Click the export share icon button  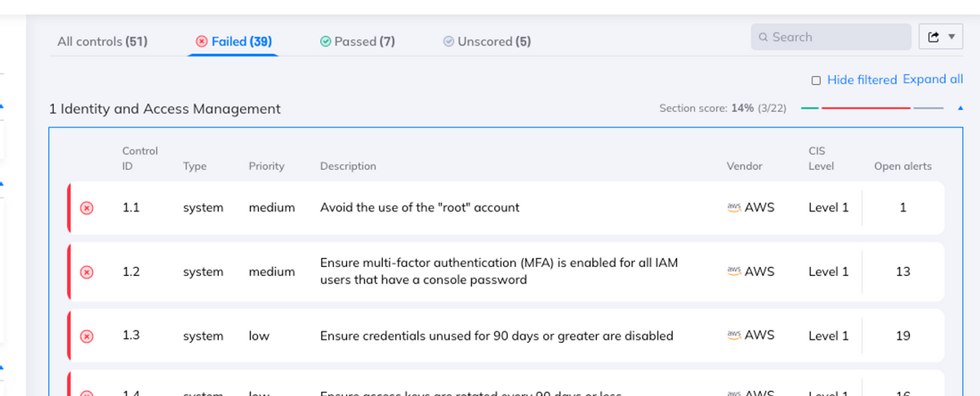click(934, 38)
